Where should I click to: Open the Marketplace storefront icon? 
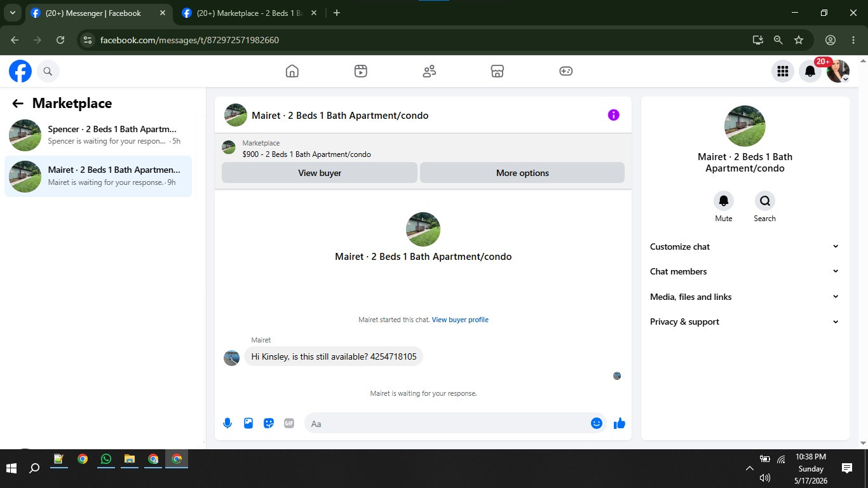[x=498, y=71]
